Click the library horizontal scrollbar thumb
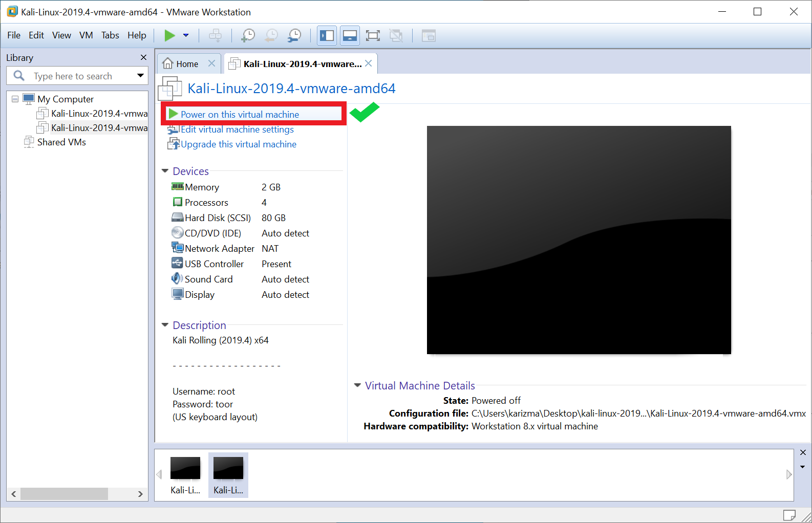This screenshot has height=523, width=812. tap(64, 494)
